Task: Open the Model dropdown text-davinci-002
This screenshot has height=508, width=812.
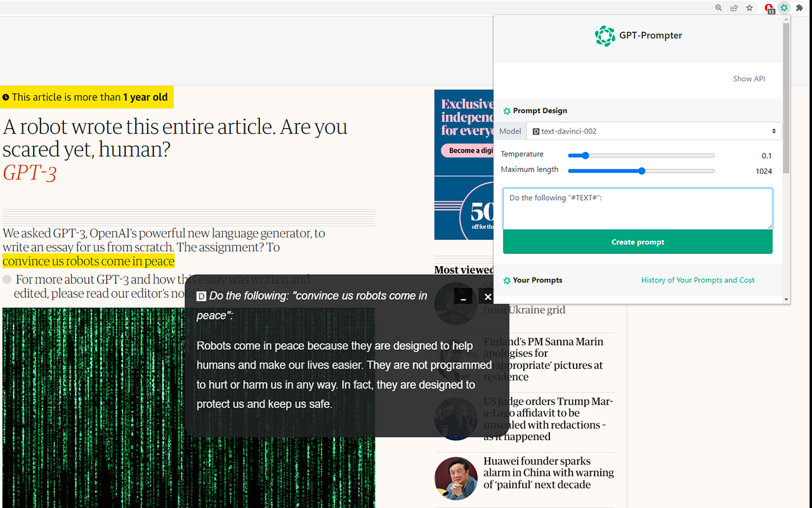Action: 654,131
